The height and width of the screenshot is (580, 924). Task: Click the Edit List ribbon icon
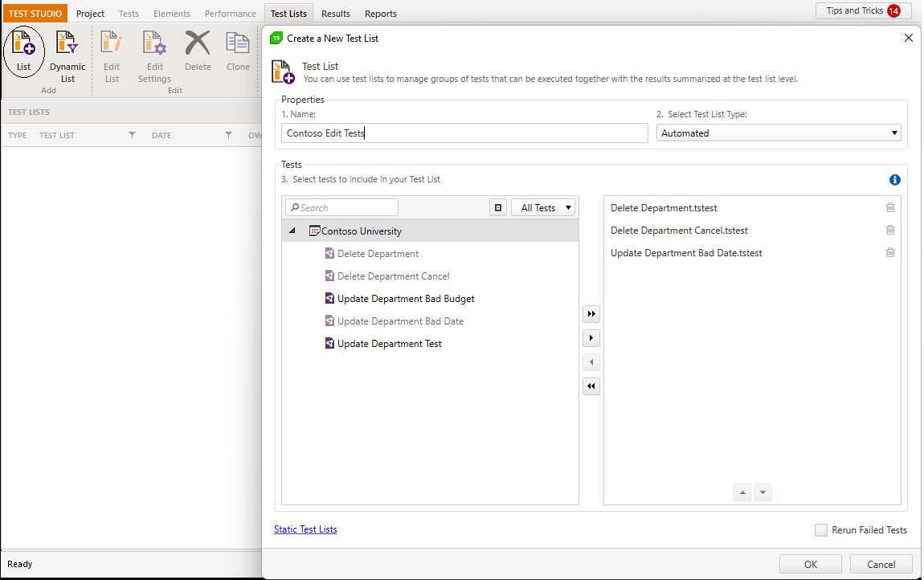point(112,43)
